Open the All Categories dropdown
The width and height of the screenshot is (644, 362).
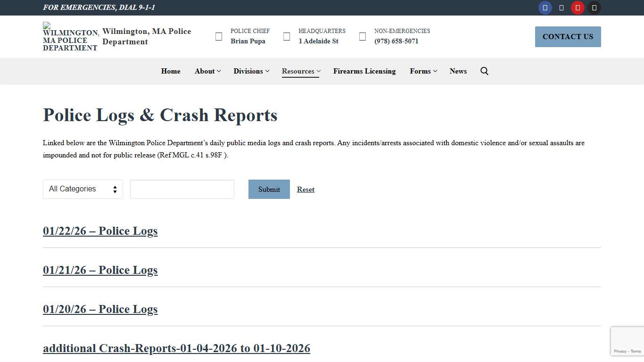pyautogui.click(x=83, y=189)
